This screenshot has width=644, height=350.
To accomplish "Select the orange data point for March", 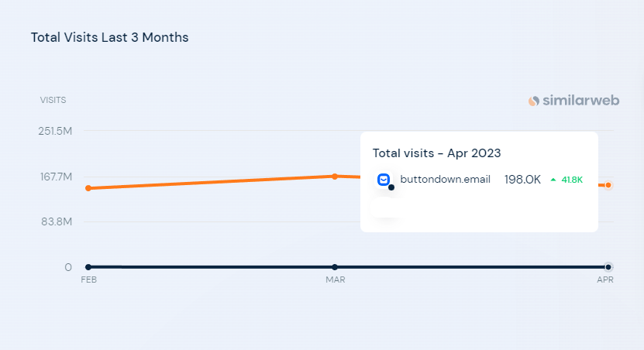I will click(335, 177).
